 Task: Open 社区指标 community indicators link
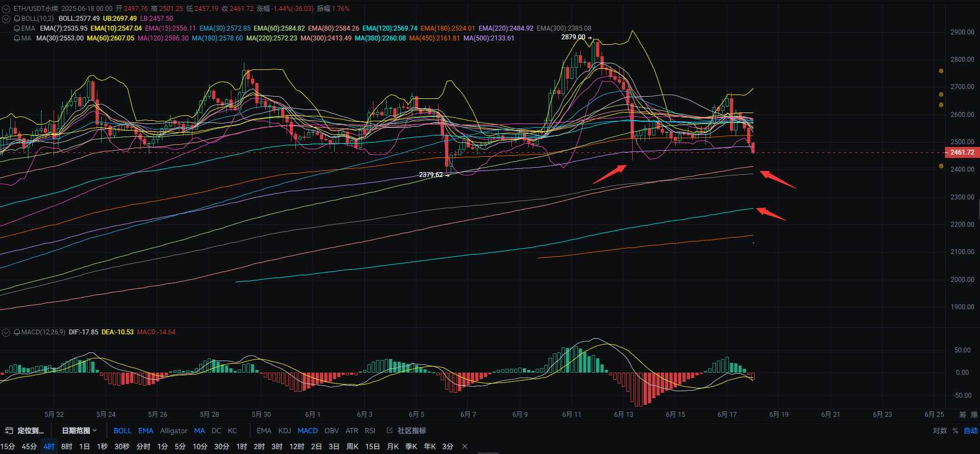406,431
